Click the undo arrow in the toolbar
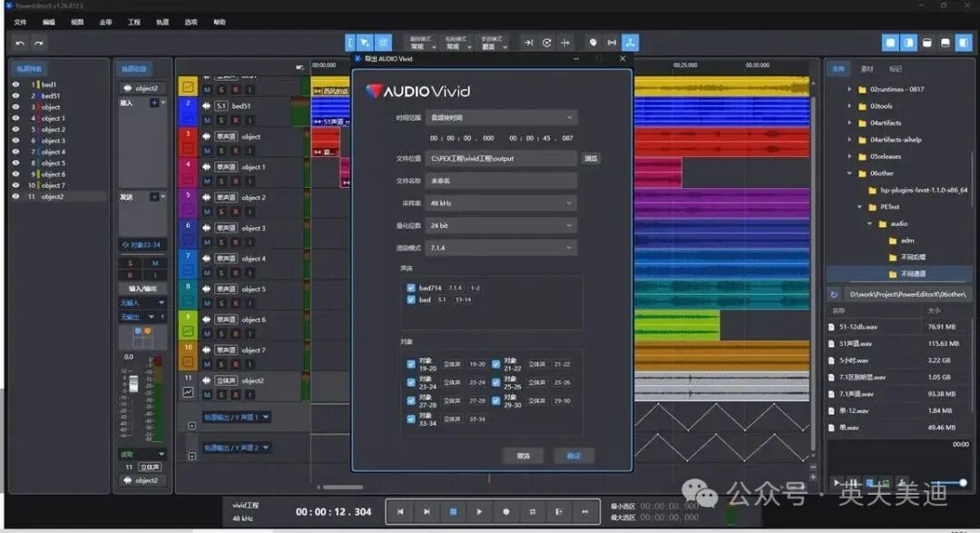This screenshot has height=533, width=980. click(x=20, y=44)
